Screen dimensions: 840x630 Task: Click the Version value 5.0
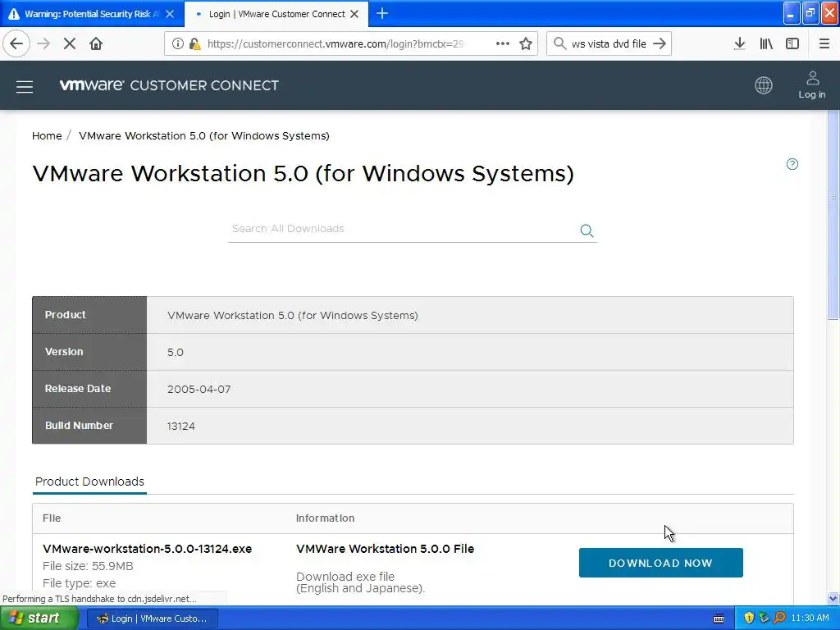point(176,352)
